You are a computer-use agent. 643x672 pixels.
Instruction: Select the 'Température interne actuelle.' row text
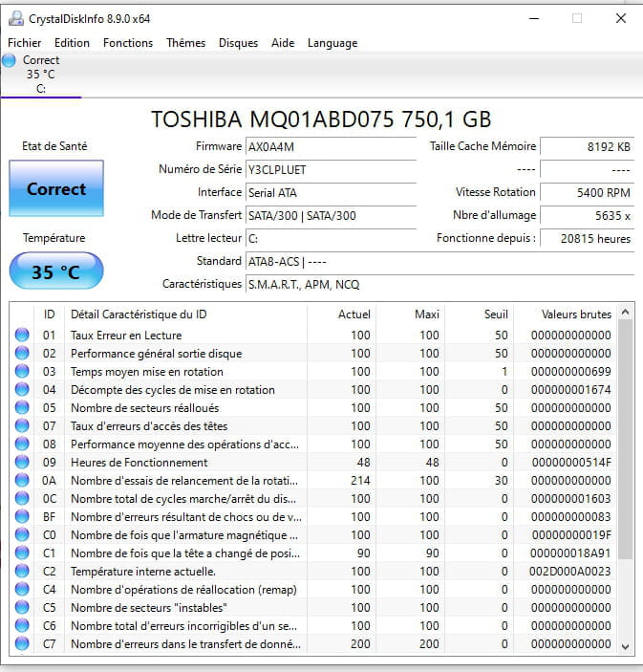click(143, 572)
